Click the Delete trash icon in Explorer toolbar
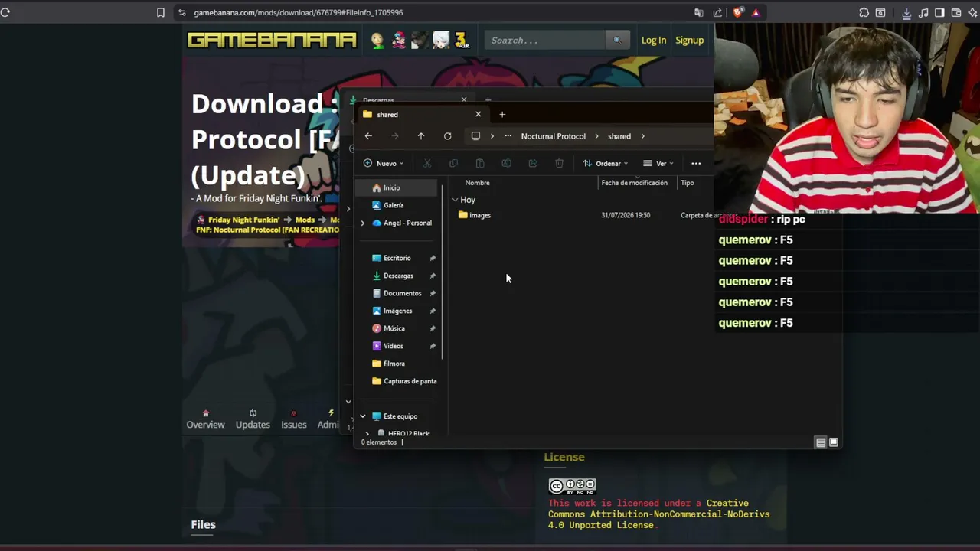Image resolution: width=980 pixels, height=551 pixels. pyautogui.click(x=559, y=163)
